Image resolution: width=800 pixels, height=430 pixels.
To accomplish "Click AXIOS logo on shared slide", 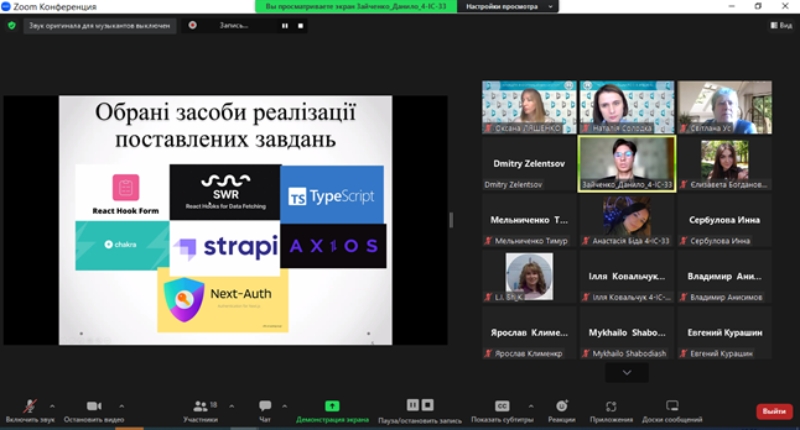I will [333, 246].
